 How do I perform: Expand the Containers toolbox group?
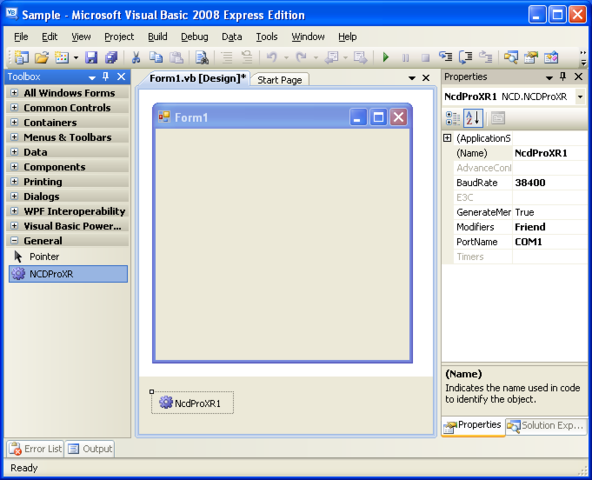[14, 122]
